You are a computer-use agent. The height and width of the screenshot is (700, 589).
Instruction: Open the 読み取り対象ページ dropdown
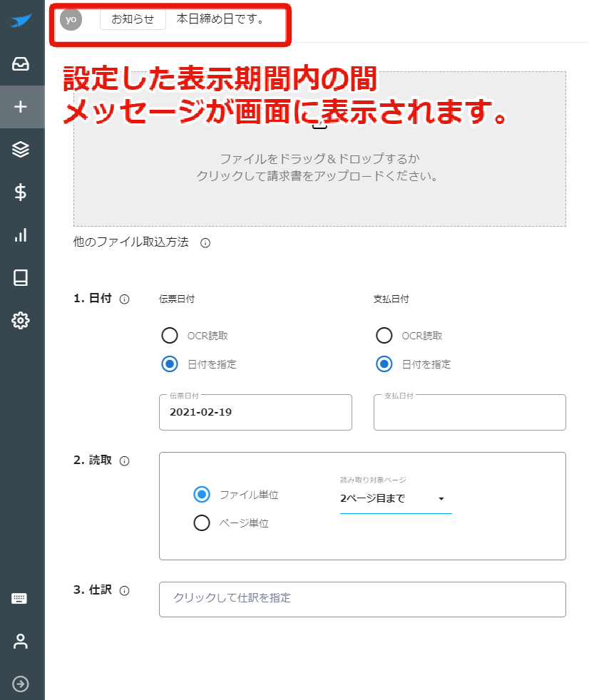pyautogui.click(x=396, y=499)
